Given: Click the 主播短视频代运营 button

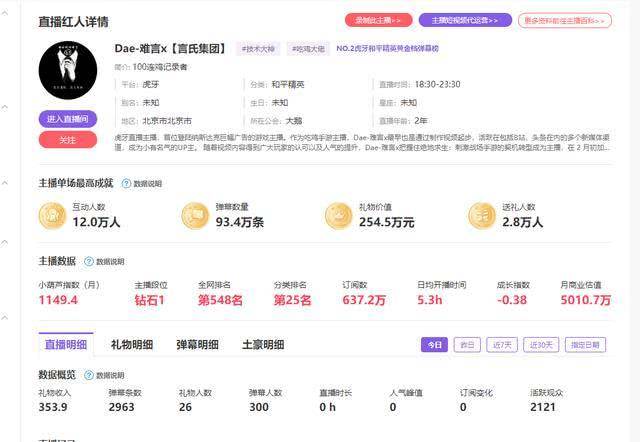Looking at the screenshot, I should click(x=465, y=20).
